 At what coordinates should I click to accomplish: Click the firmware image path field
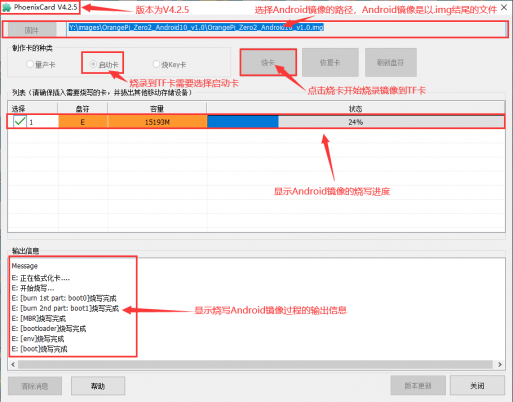click(x=286, y=29)
